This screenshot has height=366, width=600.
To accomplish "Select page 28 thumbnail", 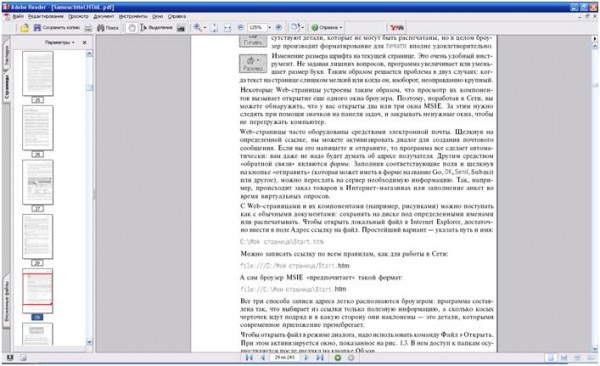I will click(38, 237).
